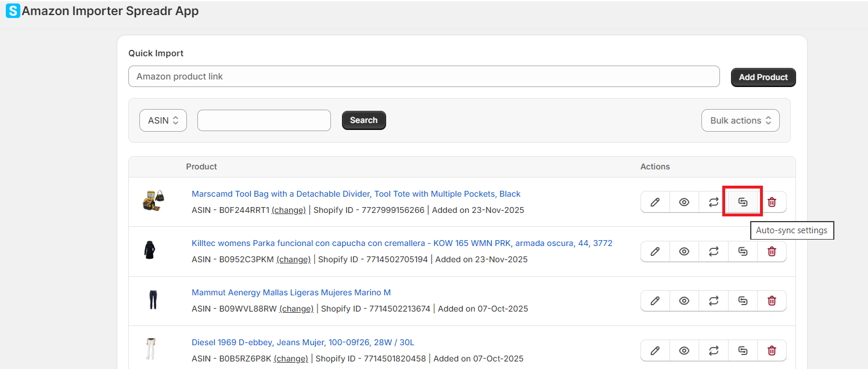Image resolution: width=868 pixels, height=369 pixels.
Task: Click the Actions column header
Action: tap(655, 167)
